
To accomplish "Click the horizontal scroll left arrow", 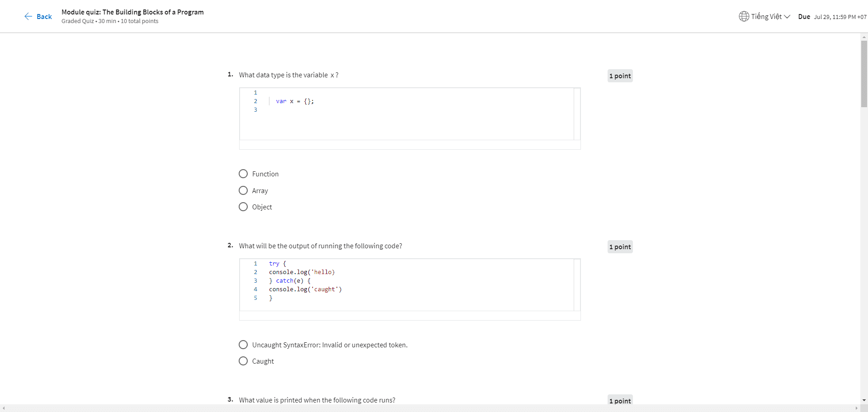I will (4, 408).
